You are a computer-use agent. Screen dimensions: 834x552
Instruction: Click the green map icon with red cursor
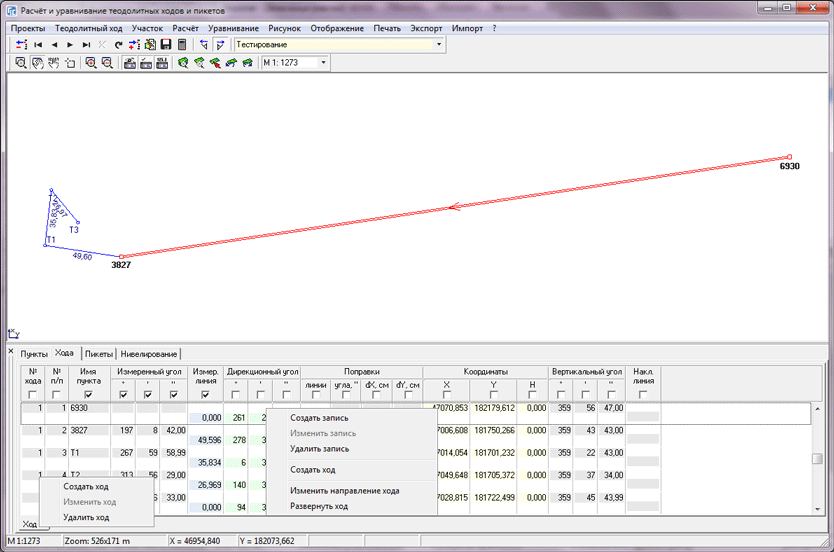click(215, 63)
